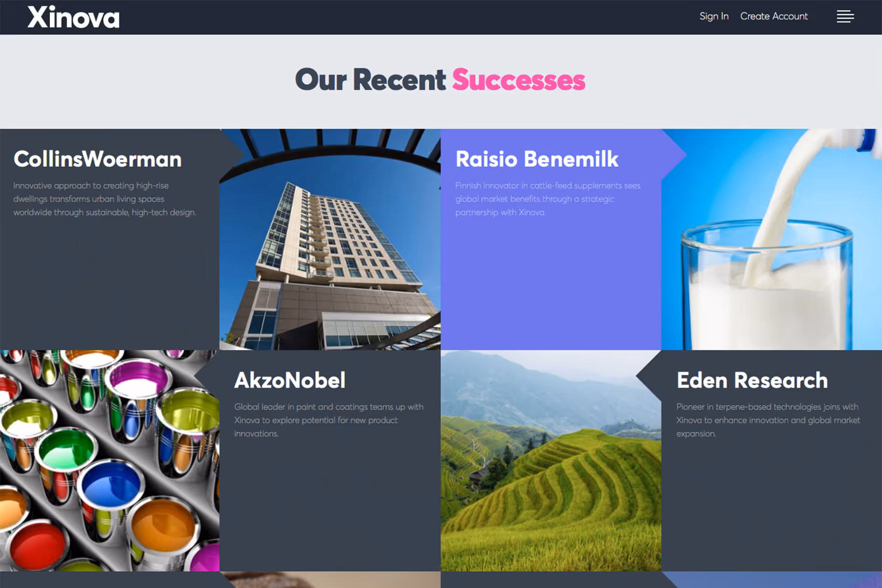Screen dimensions: 882x588
Task: Click the CollinsWoerman description text
Action: [x=104, y=199]
